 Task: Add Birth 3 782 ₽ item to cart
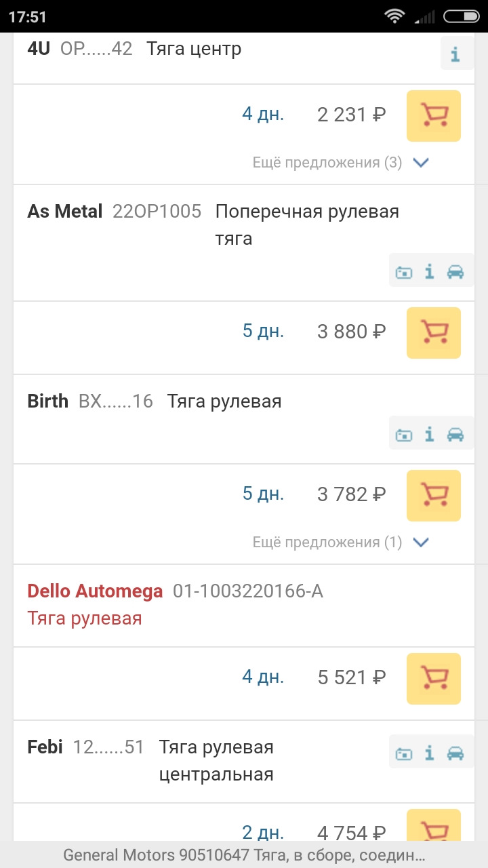point(433,495)
